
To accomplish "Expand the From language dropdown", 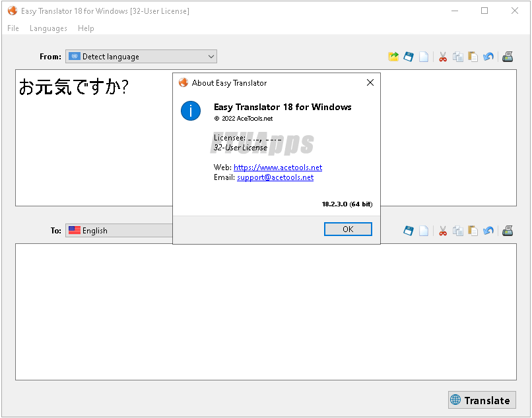I will pos(141,57).
